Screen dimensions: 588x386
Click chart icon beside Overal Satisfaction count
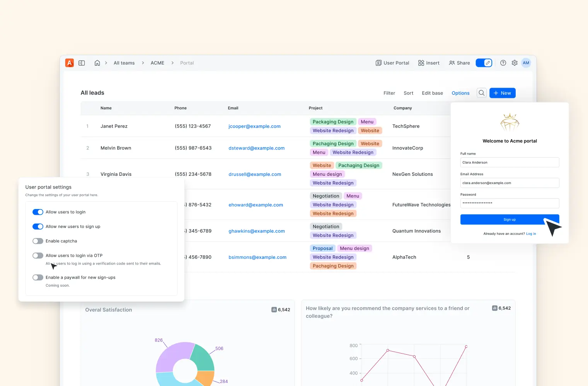click(274, 309)
